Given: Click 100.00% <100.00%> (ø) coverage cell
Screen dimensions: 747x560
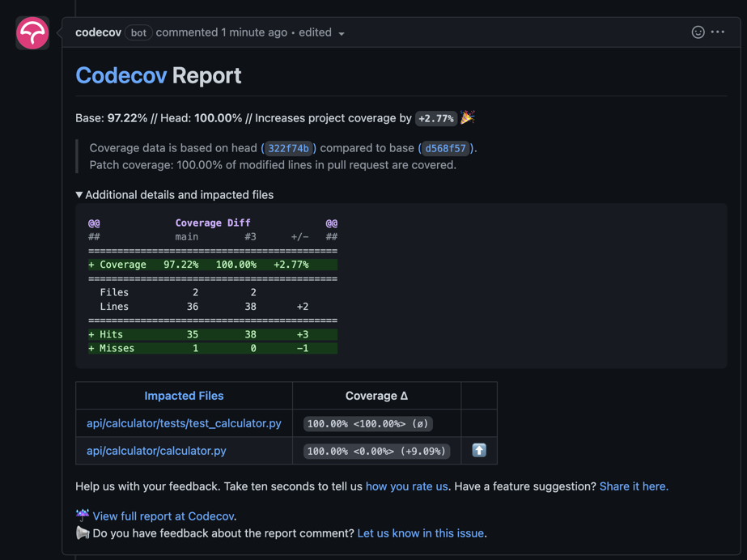Looking at the screenshot, I should point(367,423).
